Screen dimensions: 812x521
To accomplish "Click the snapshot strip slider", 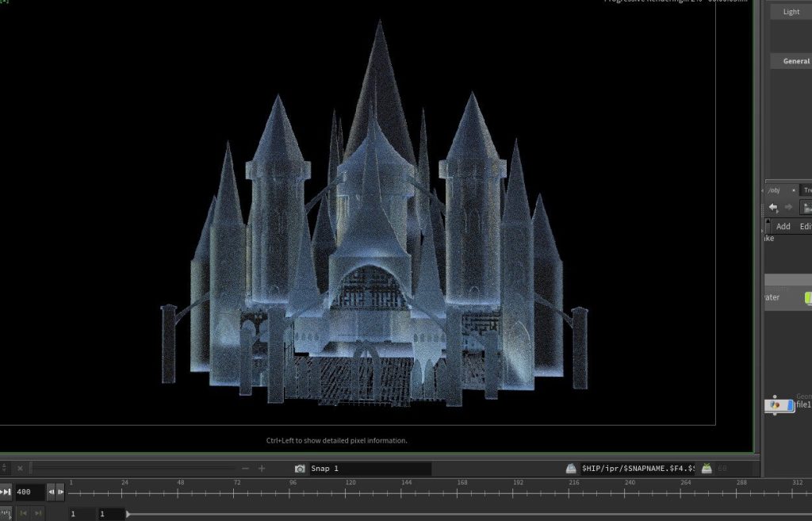I will (132, 469).
